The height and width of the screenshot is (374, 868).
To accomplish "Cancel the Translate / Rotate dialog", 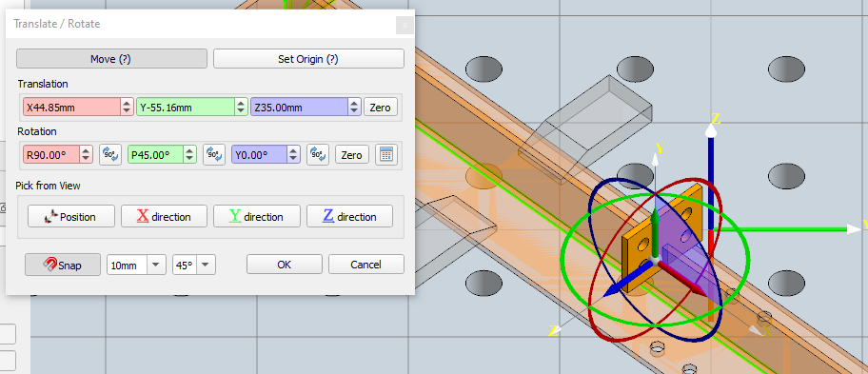I will (x=365, y=265).
